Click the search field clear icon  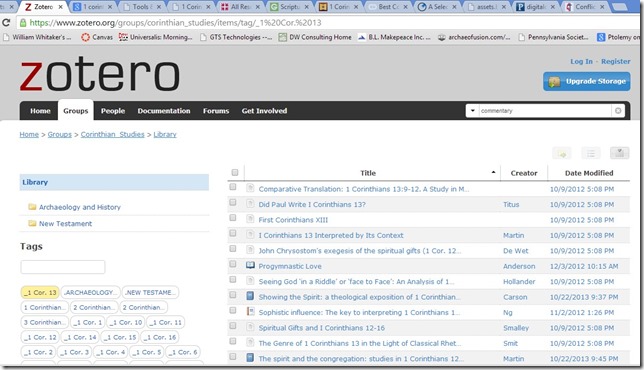618,111
